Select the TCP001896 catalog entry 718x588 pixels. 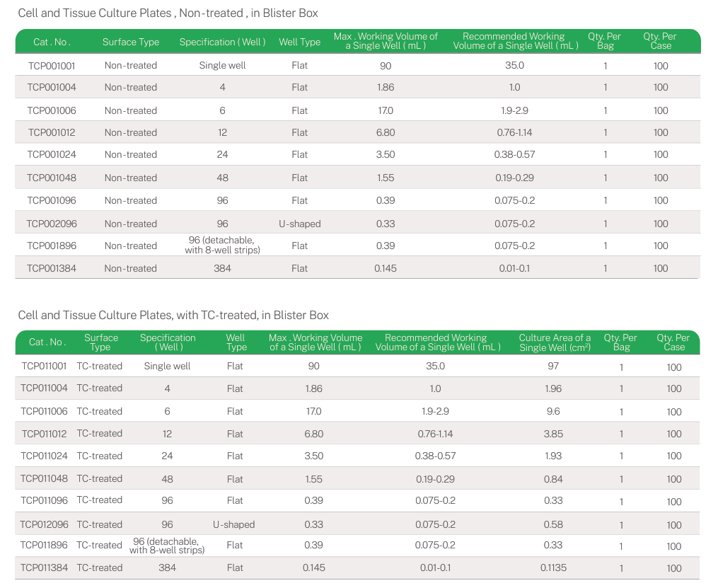click(52, 246)
